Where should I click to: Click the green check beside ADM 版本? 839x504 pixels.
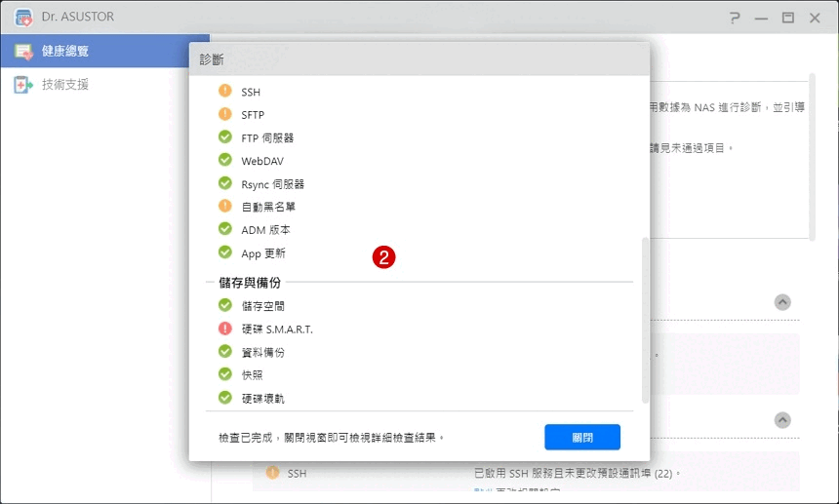[x=225, y=229]
